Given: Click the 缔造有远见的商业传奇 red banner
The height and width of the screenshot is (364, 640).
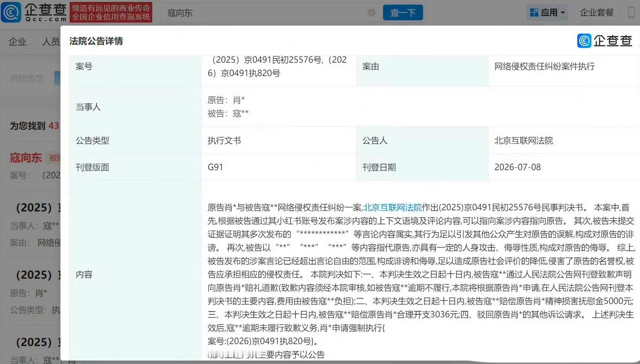Looking at the screenshot, I should pyautogui.click(x=111, y=12).
